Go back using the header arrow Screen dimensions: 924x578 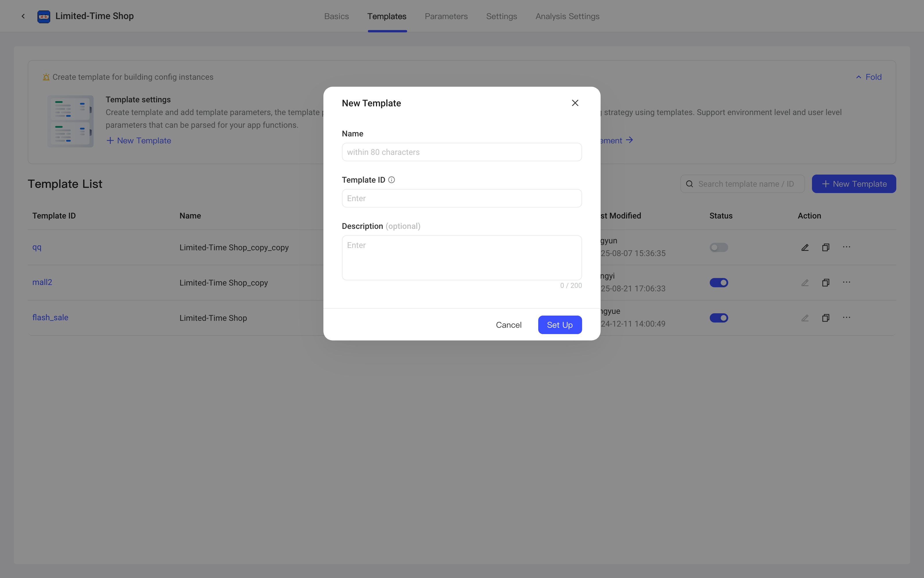point(23,16)
